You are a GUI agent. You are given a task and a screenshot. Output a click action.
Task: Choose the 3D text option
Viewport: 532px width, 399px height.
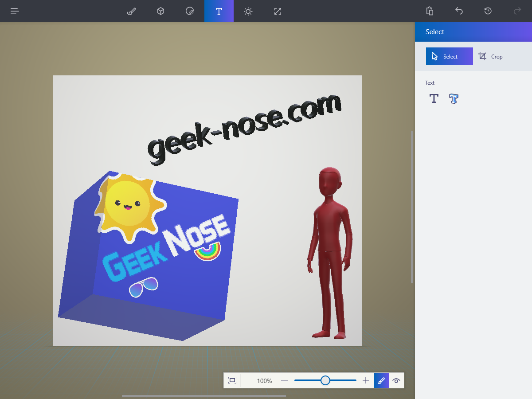pos(453,98)
